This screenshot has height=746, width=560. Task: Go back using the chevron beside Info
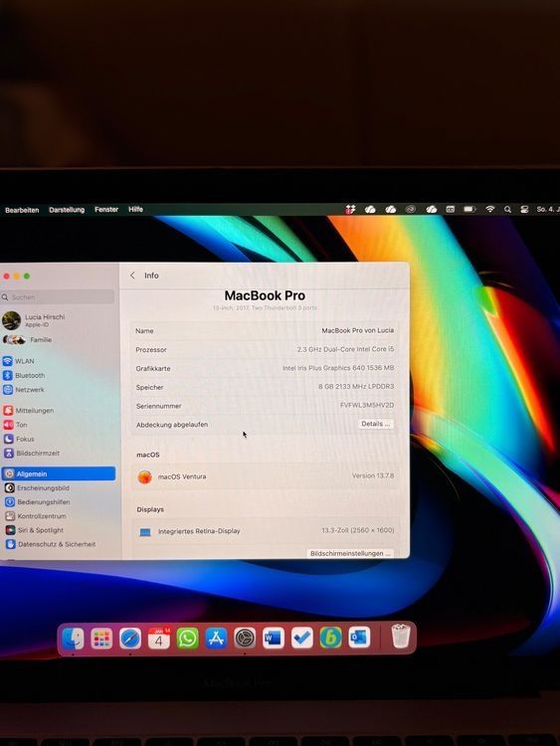tap(132, 276)
